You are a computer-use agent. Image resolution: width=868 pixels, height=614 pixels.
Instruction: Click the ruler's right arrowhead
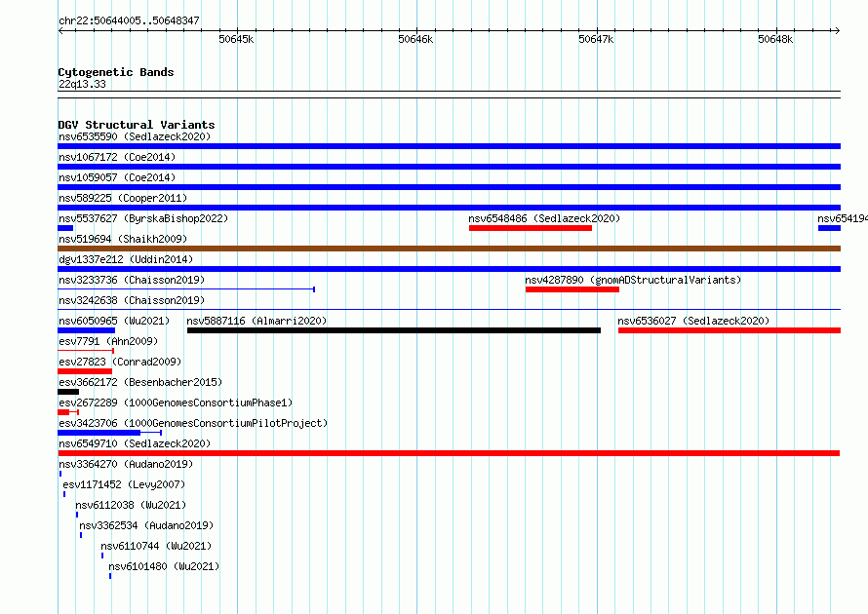coord(838,30)
